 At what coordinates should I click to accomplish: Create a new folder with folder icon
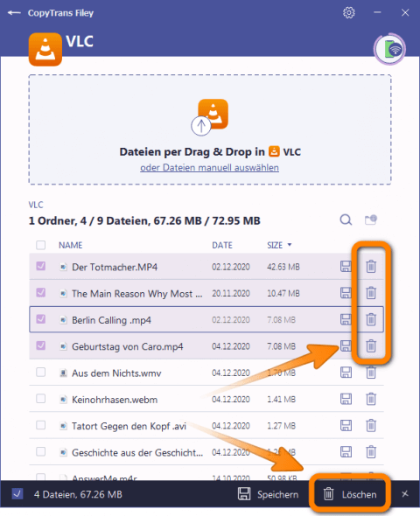point(371,220)
